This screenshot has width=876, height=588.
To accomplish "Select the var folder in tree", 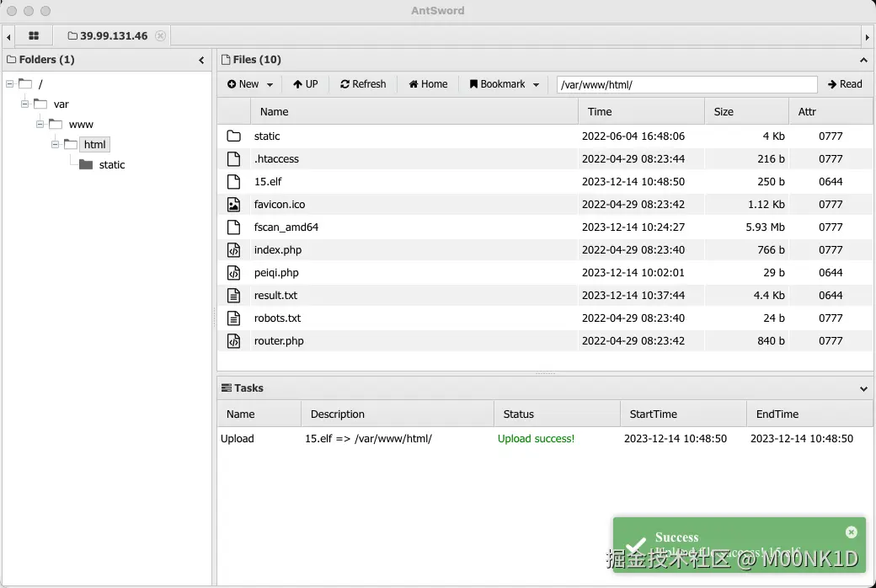I will click(x=61, y=104).
